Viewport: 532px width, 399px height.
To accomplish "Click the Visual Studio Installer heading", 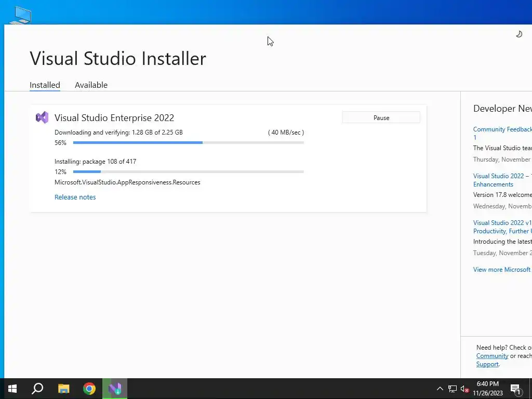I will [x=118, y=58].
